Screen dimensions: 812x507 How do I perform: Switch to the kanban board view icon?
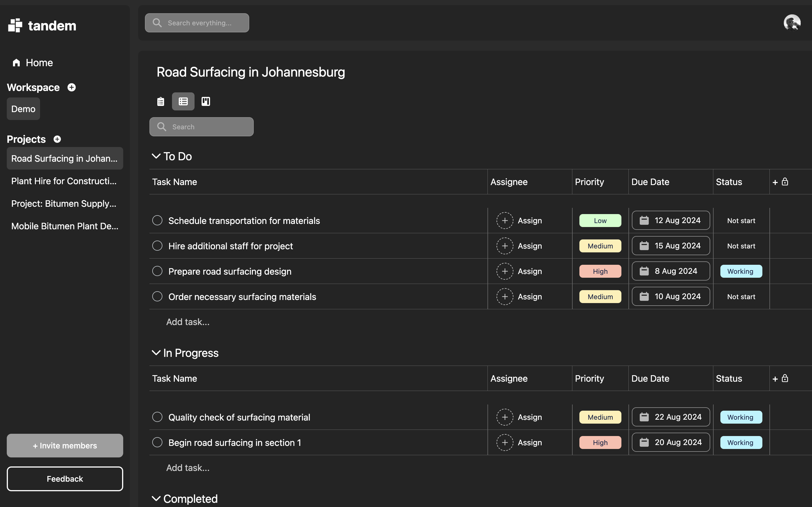(205, 101)
